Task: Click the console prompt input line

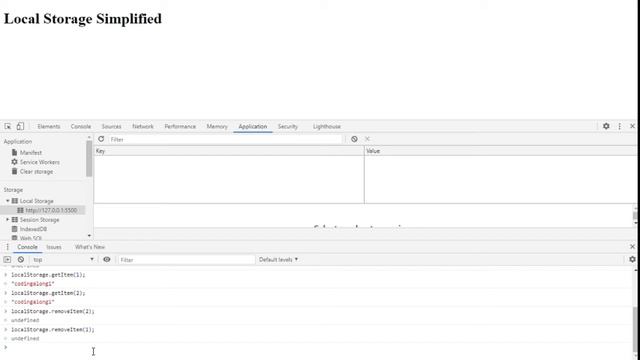Action: click(318, 347)
